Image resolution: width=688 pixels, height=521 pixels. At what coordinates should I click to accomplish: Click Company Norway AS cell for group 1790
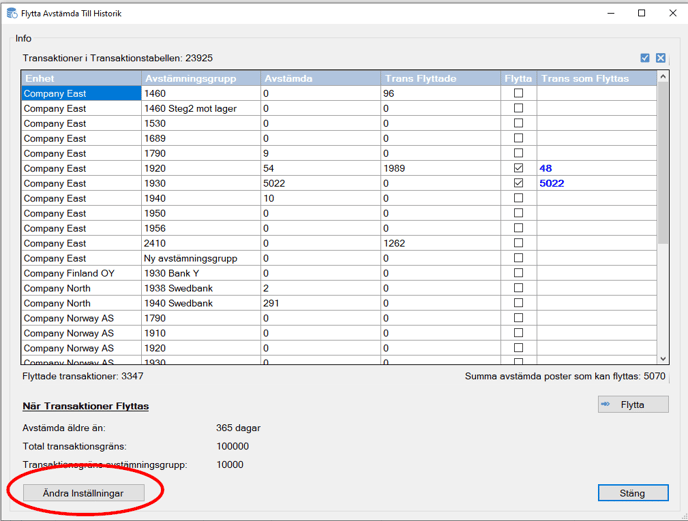click(81, 319)
